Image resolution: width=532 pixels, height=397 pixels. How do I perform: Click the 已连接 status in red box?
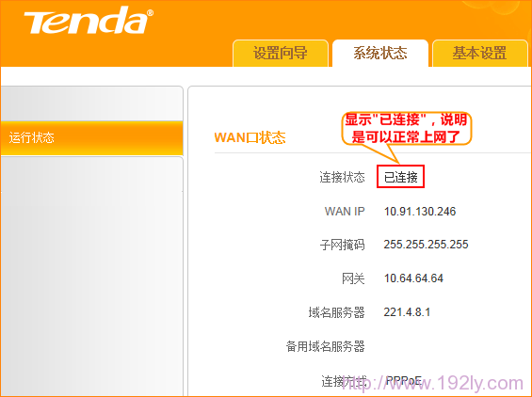(401, 177)
